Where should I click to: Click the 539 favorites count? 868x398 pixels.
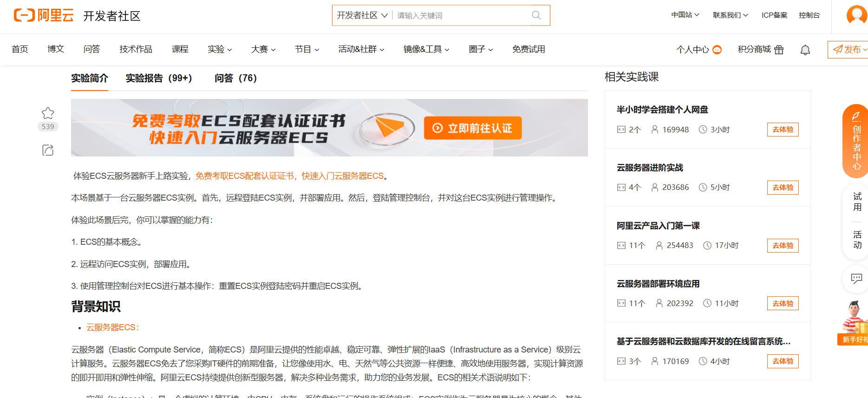[x=48, y=126]
